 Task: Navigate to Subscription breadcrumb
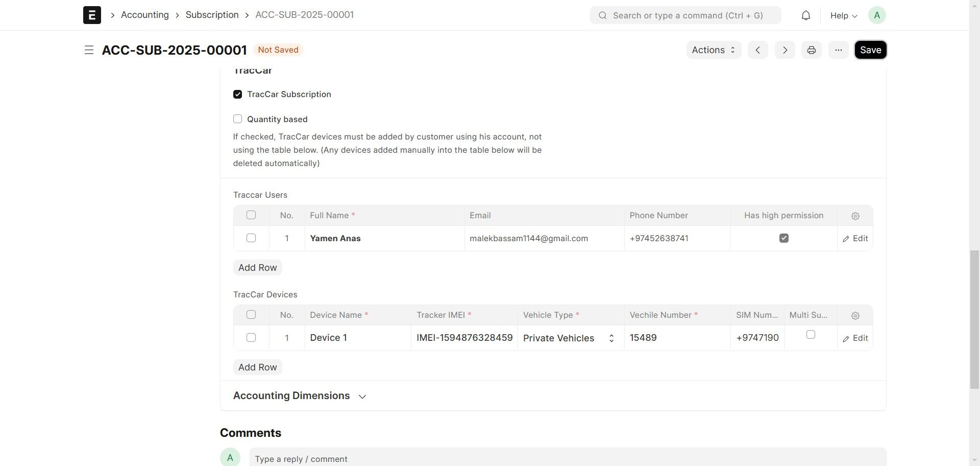212,15
